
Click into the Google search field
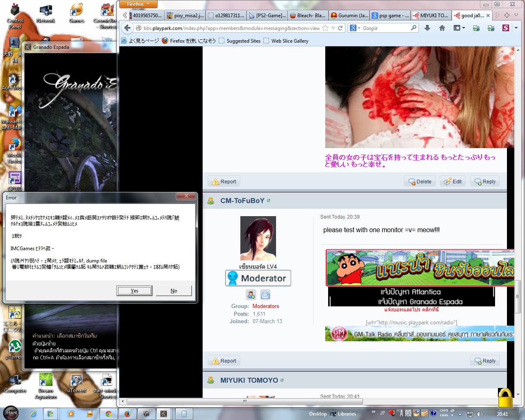tap(386, 28)
